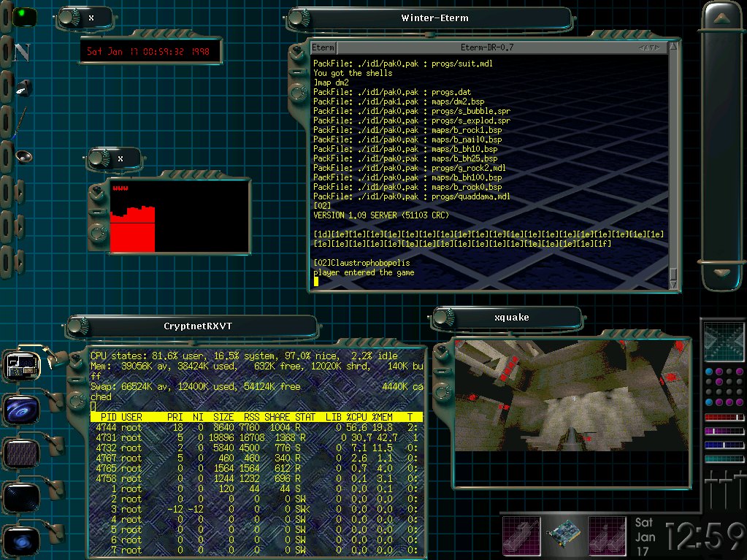Image resolution: width=747 pixels, height=560 pixels.
Task: Click the 'Swap:' line in top output
Action: coord(257,387)
